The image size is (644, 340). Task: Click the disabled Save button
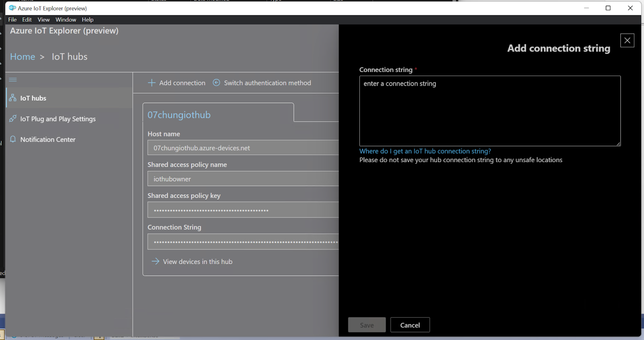click(367, 325)
